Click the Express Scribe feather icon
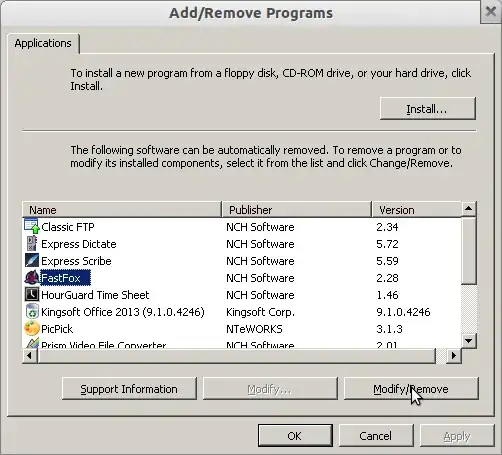The height and width of the screenshot is (455, 502). tap(32, 261)
